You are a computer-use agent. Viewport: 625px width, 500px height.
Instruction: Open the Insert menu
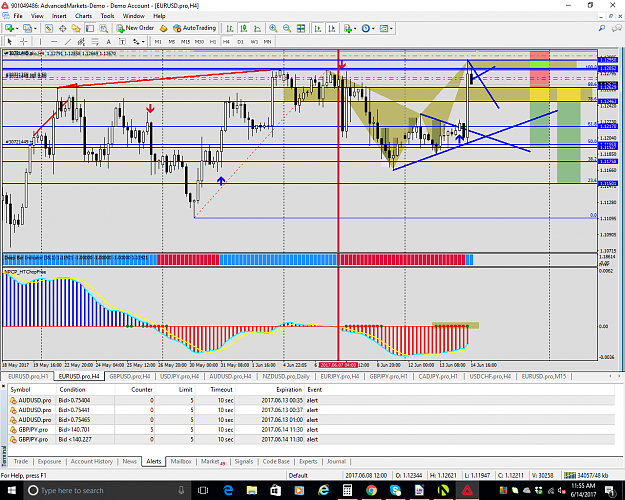(59, 16)
